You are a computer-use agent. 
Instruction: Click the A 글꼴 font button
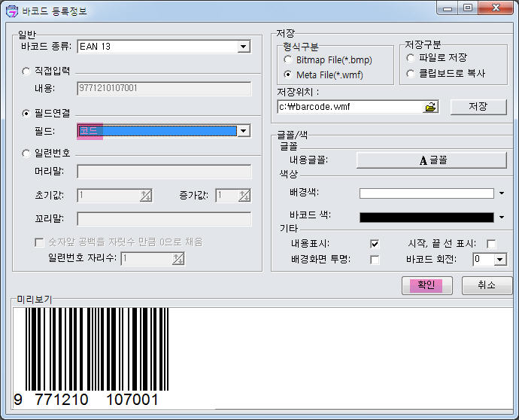pyautogui.click(x=432, y=160)
